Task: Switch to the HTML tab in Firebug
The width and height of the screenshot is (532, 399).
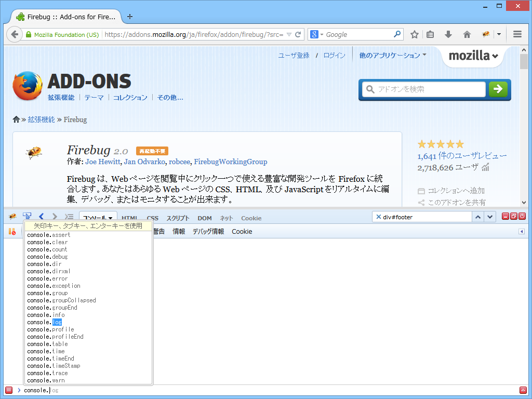Action: 129,218
